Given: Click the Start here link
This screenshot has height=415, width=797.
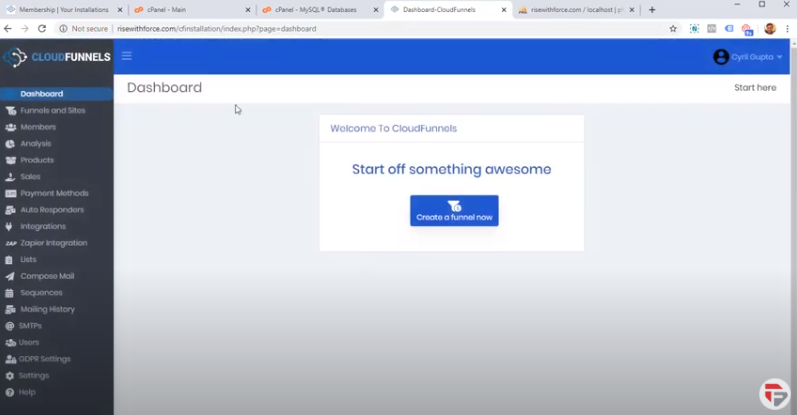Looking at the screenshot, I should tap(754, 88).
